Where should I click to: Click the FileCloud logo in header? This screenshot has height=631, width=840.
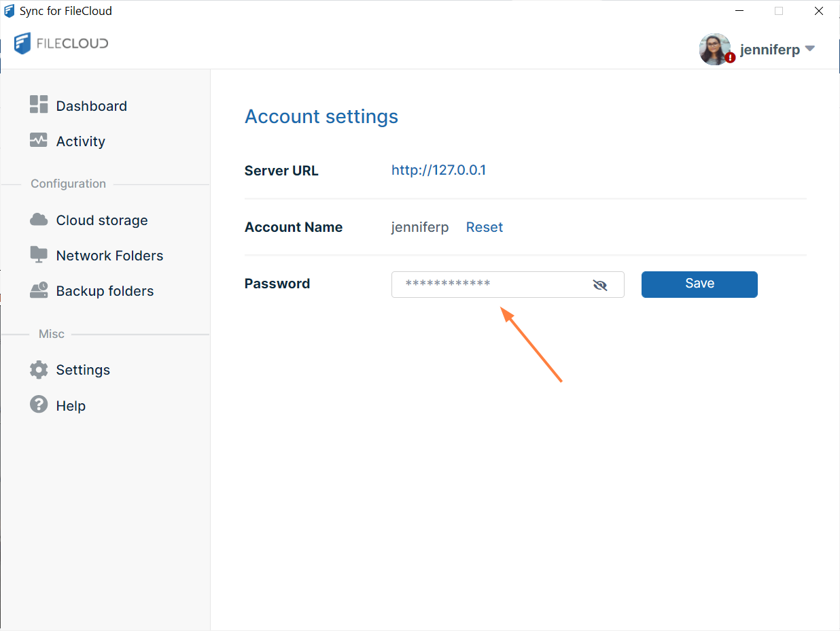pyautogui.click(x=61, y=44)
